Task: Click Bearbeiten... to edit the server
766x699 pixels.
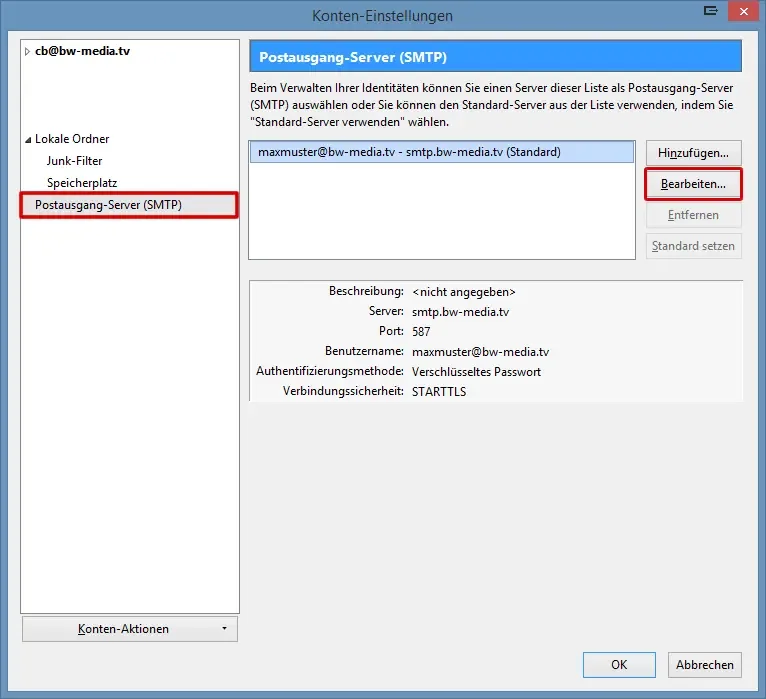Action: [693, 184]
